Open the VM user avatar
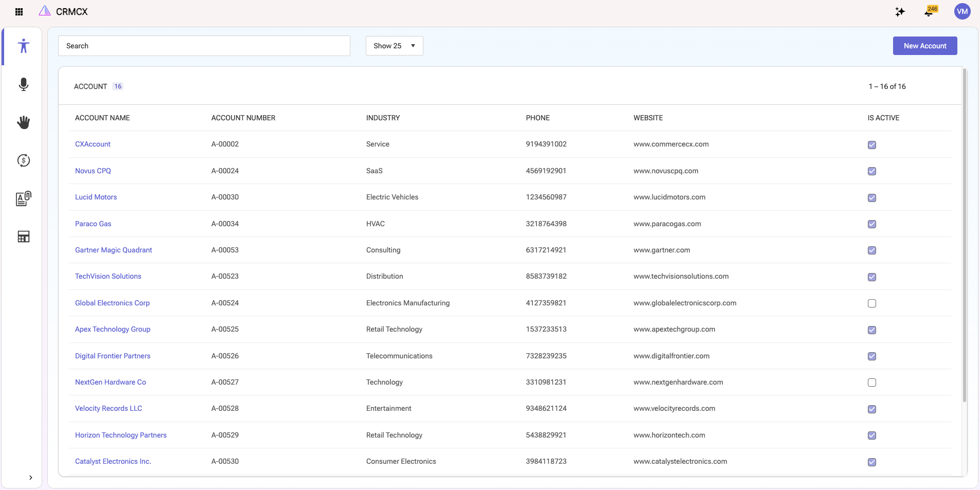This screenshot has height=490, width=980. point(961,11)
